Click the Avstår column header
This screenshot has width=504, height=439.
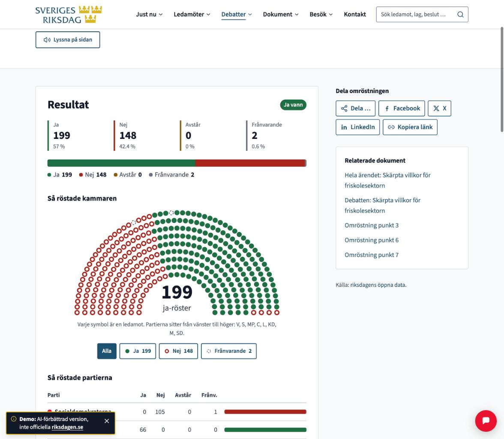(x=183, y=395)
